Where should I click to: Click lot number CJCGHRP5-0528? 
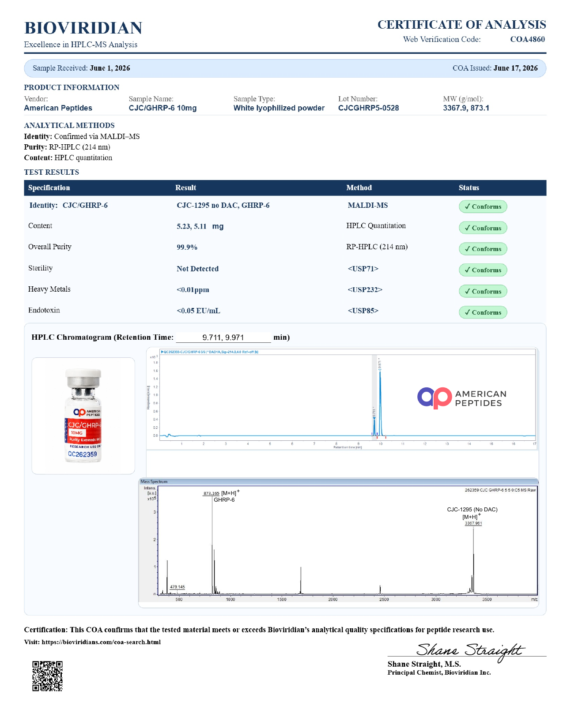coord(369,108)
